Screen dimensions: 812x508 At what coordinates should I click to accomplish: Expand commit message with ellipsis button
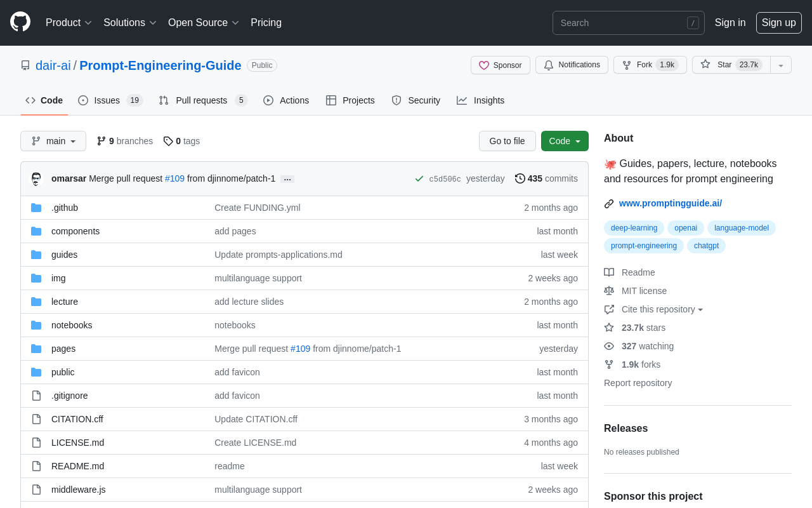[x=287, y=179]
